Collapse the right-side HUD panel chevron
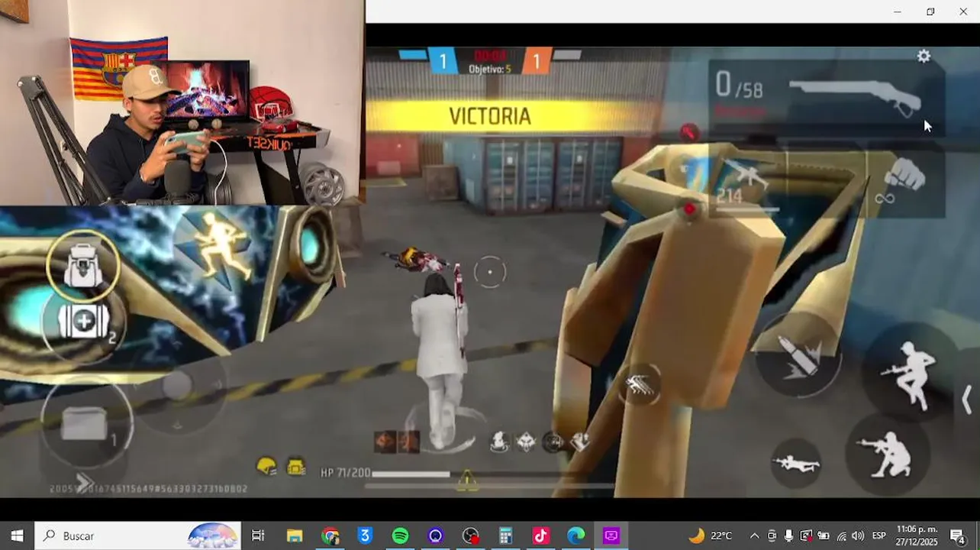Viewport: 980px width, 550px height. 966,400
